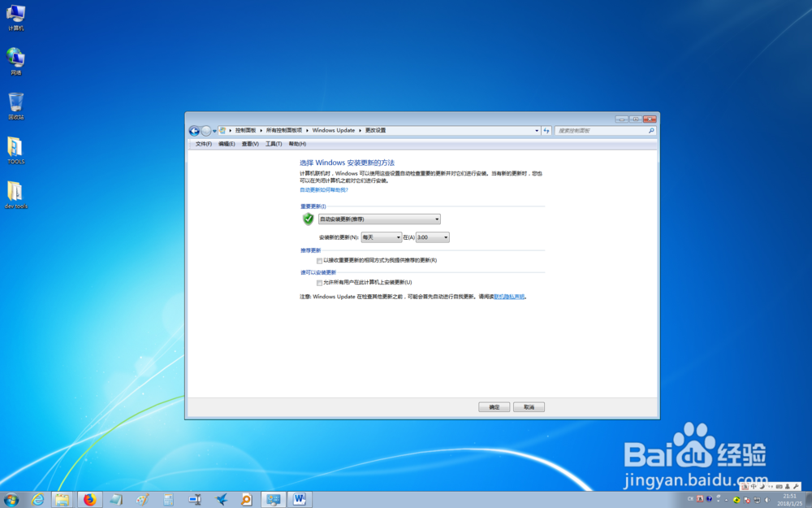Show hidden tray icons with the up arrow

[726, 500]
